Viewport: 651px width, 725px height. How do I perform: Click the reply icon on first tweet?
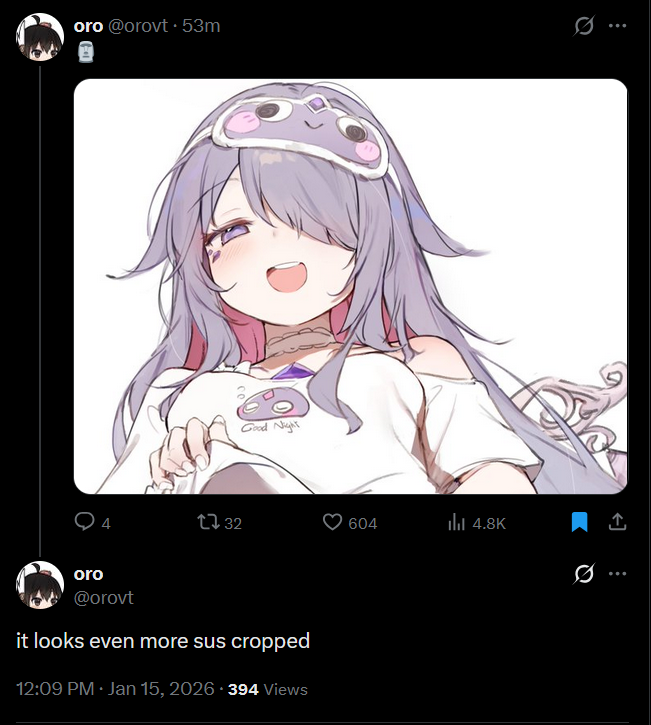click(84, 522)
